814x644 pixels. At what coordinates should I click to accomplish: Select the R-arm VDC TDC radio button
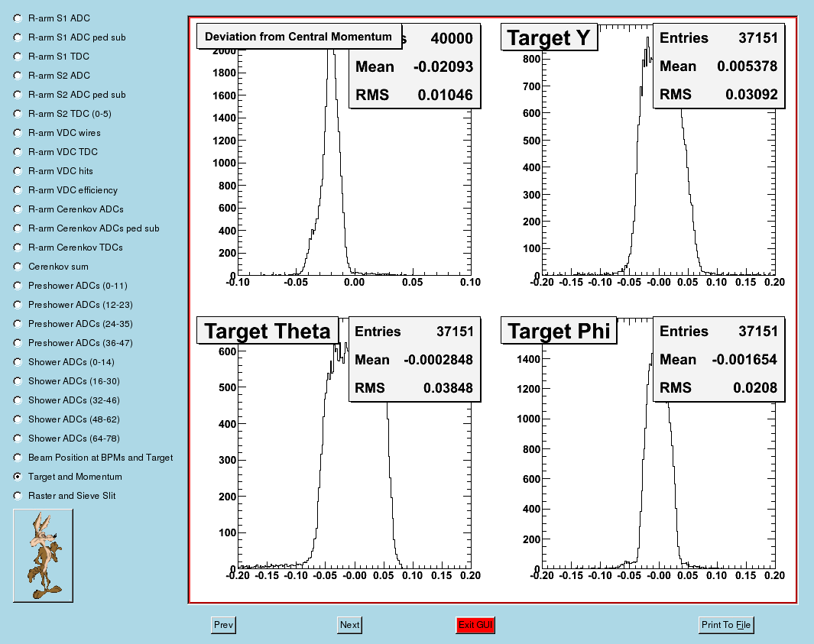[x=18, y=152]
